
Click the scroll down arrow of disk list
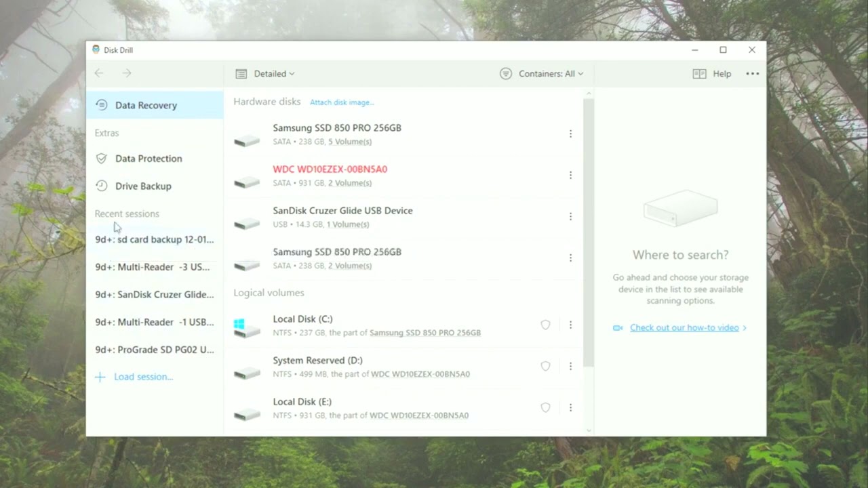pyautogui.click(x=589, y=430)
